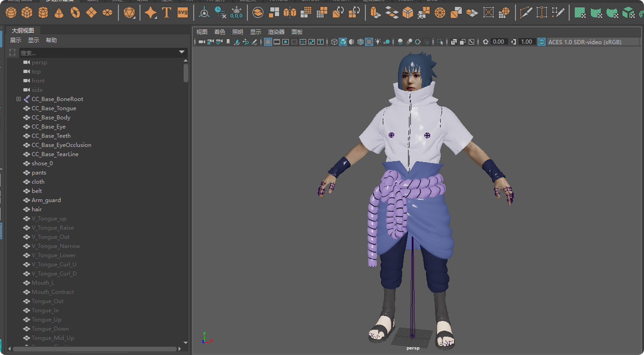
Task: Create a polygon plane from the shelf
Action: pos(91,12)
